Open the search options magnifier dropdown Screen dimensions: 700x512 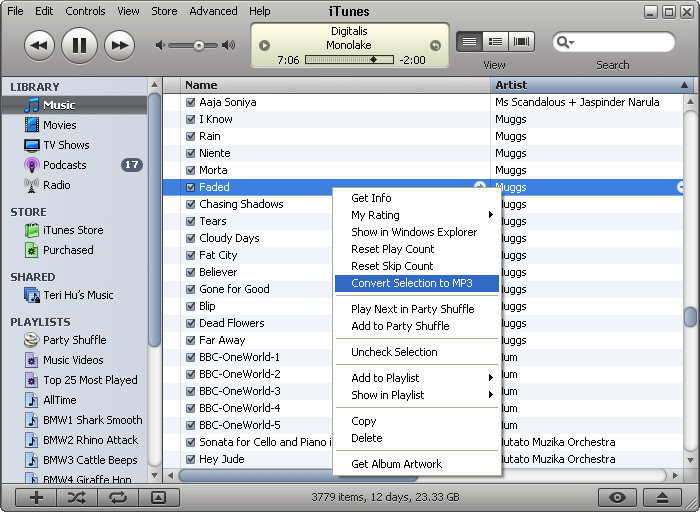565,42
